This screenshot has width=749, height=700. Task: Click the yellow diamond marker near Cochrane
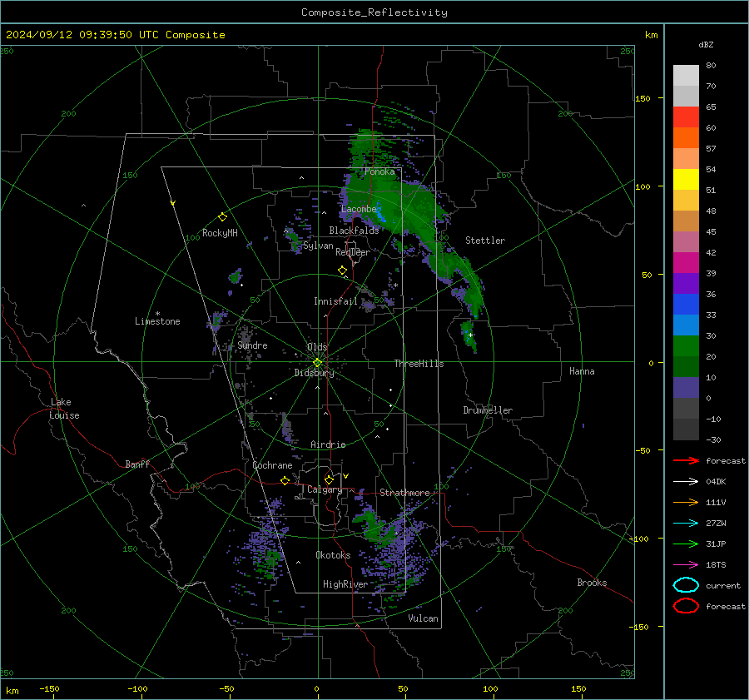click(x=285, y=480)
